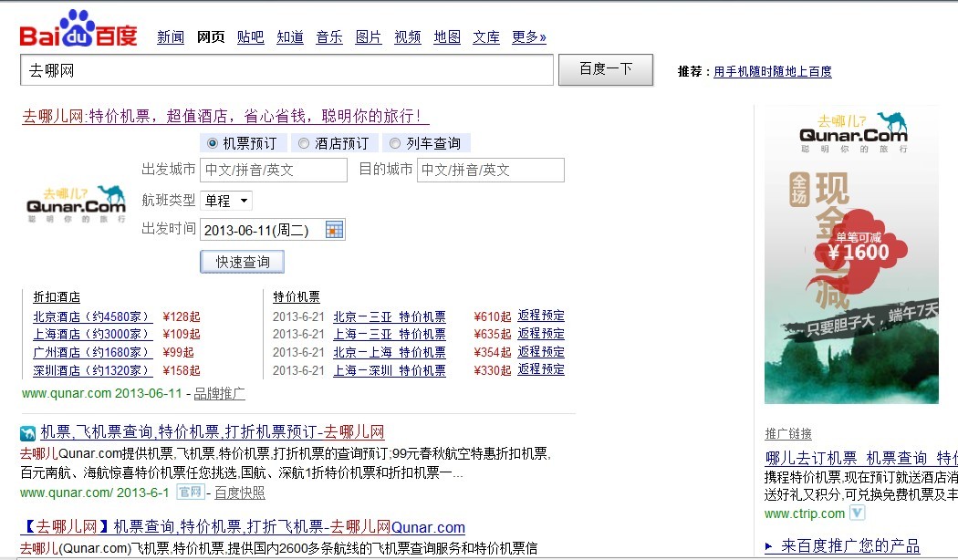Click the Qunar.com camel logo beside the form
This screenshot has width=958, height=560.
(x=77, y=204)
